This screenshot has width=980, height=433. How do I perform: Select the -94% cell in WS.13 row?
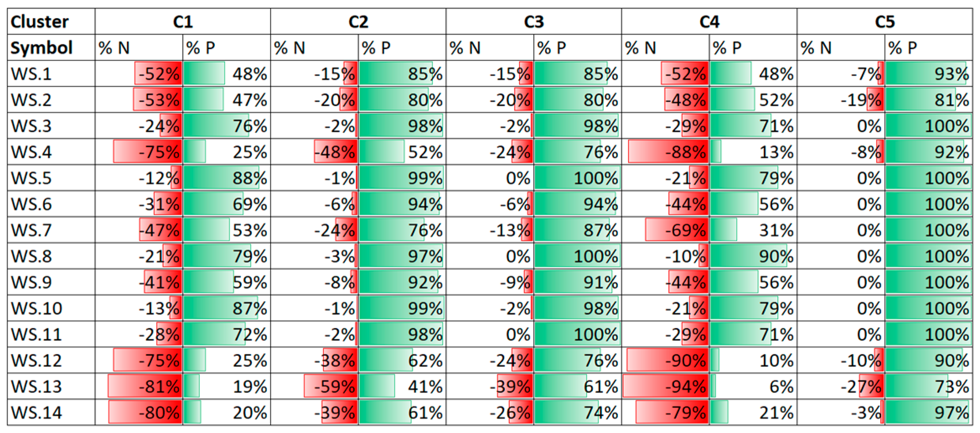(666, 387)
